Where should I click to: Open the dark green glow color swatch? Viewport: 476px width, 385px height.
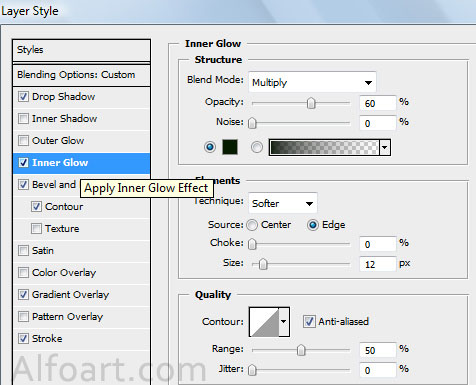tap(230, 147)
